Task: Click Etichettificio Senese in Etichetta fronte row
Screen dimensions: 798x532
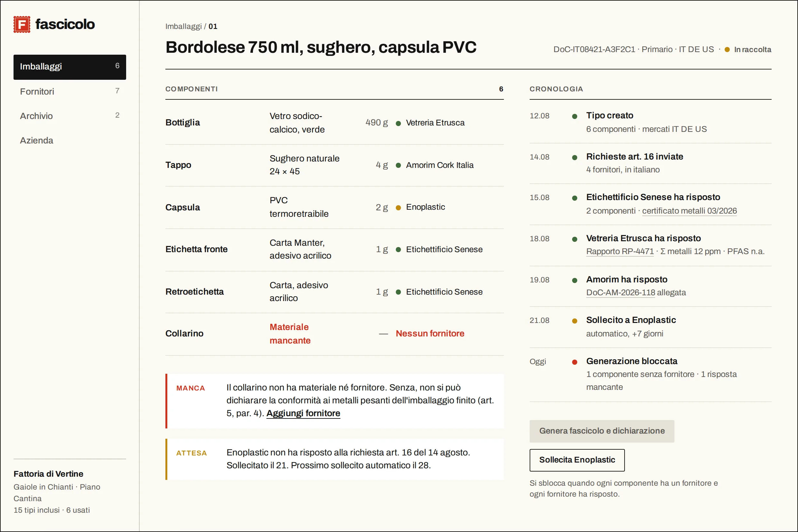Action: (444, 249)
